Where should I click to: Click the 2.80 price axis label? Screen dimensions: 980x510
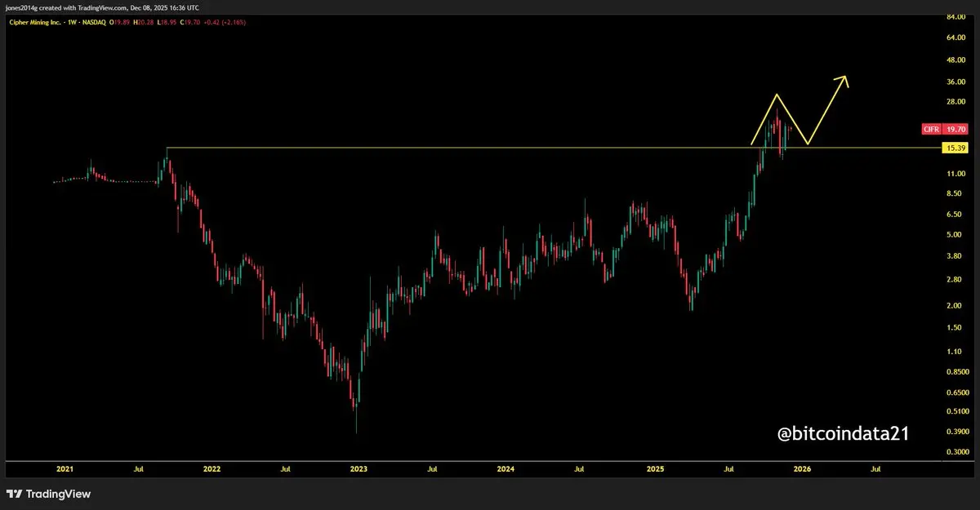tap(955, 280)
